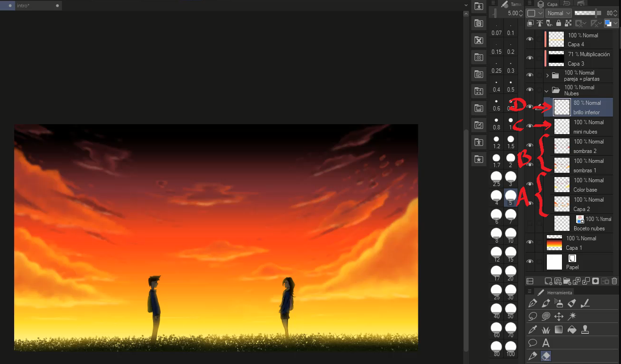Choose the 100 brush size preset
Viewport: 621px width, 364px height.
(510, 350)
